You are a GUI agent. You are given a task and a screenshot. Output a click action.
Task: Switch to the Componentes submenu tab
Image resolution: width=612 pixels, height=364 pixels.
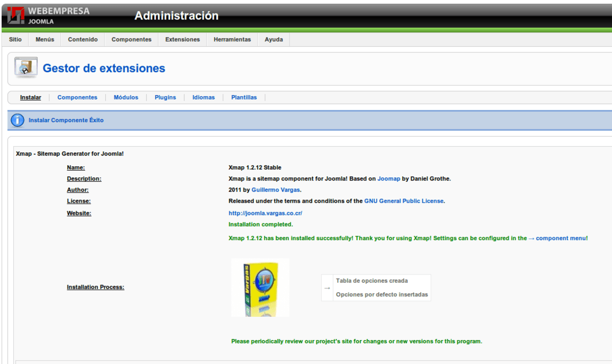77,97
